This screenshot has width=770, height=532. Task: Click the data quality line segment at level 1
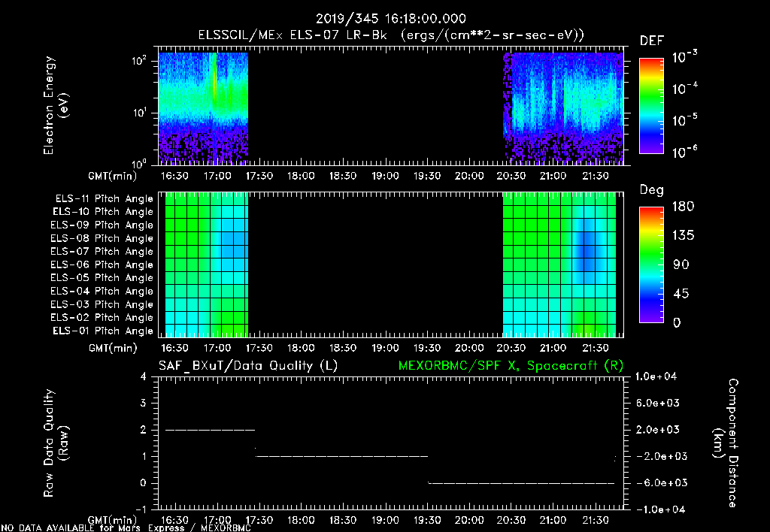[342, 456]
